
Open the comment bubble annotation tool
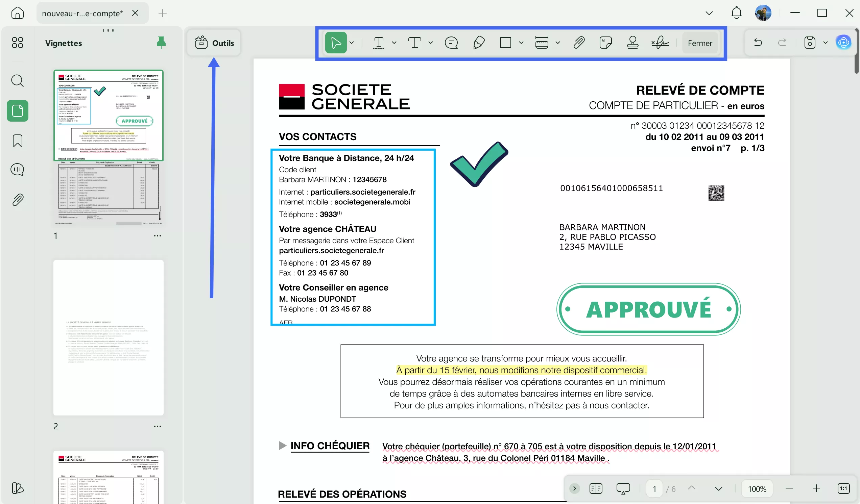tap(451, 43)
